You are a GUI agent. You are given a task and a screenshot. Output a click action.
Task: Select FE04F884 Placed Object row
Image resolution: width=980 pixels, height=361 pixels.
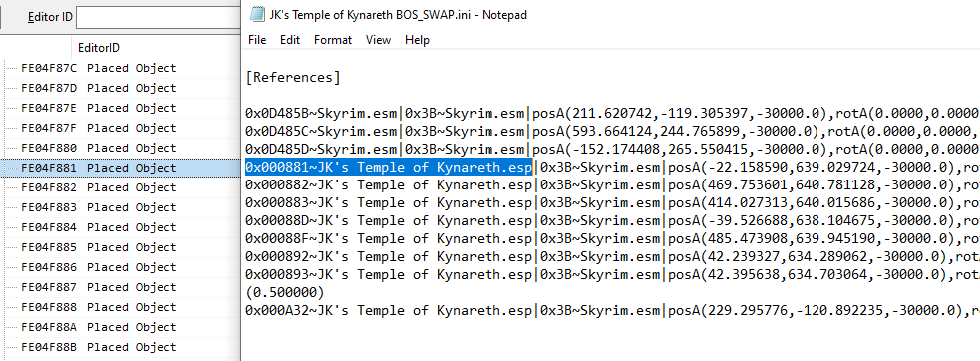pyautogui.click(x=121, y=227)
